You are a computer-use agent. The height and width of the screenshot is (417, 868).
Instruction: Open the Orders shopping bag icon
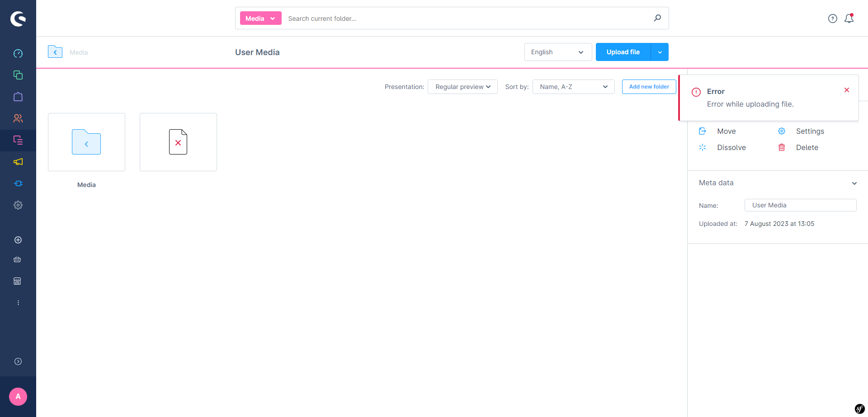click(18, 97)
